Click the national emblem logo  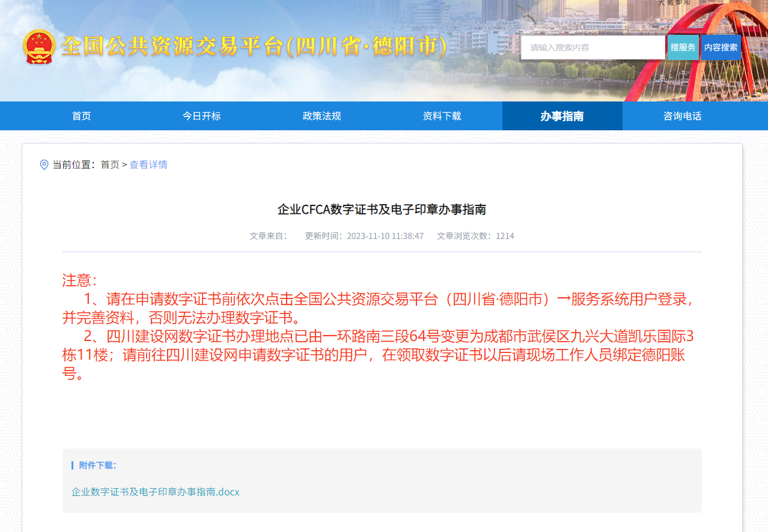pyautogui.click(x=38, y=47)
